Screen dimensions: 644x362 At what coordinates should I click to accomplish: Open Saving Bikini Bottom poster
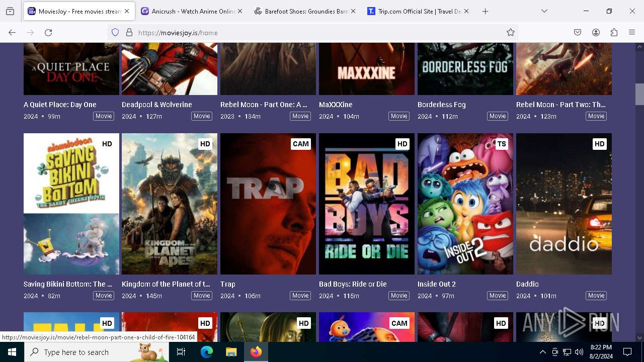click(71, 204)
